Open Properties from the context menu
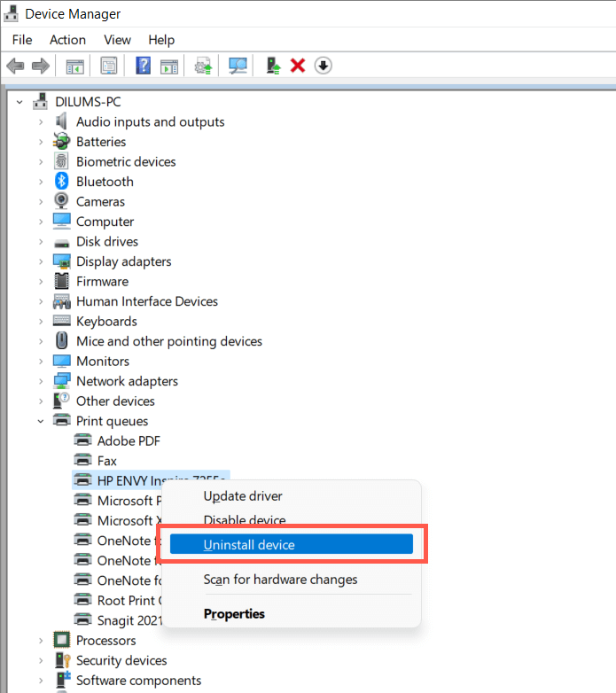Viewport: 616px width, 693px height. tap(234, 614)
